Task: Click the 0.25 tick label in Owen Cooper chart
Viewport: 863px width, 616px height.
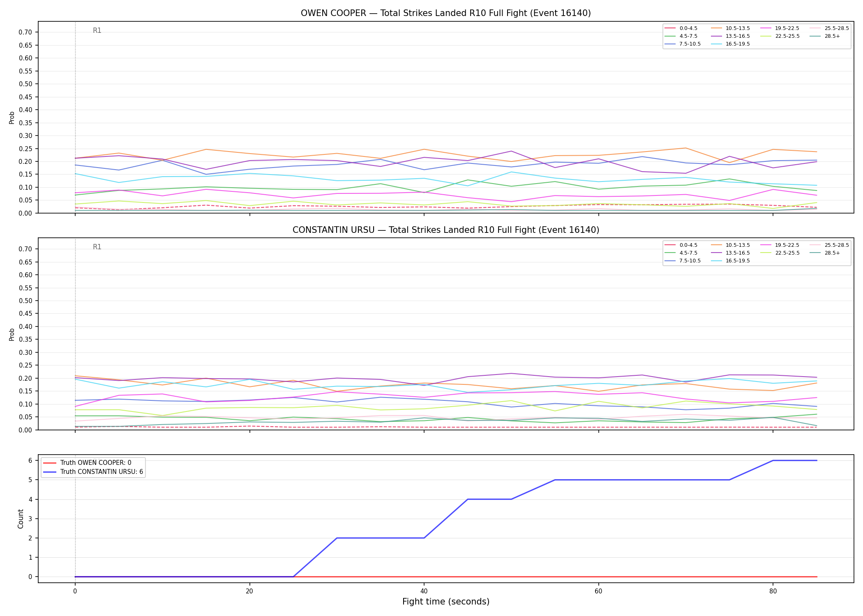Action: click(25, 149)
